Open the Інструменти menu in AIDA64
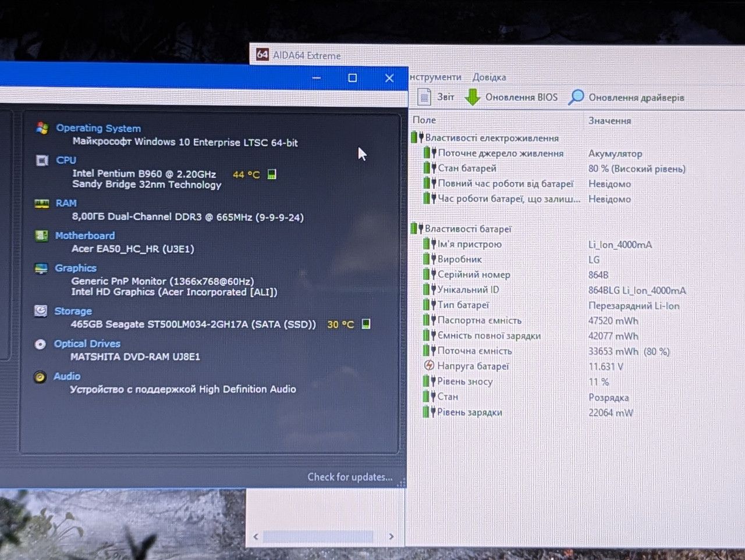This screenshot has width=745, height=560. coord(435,77)
